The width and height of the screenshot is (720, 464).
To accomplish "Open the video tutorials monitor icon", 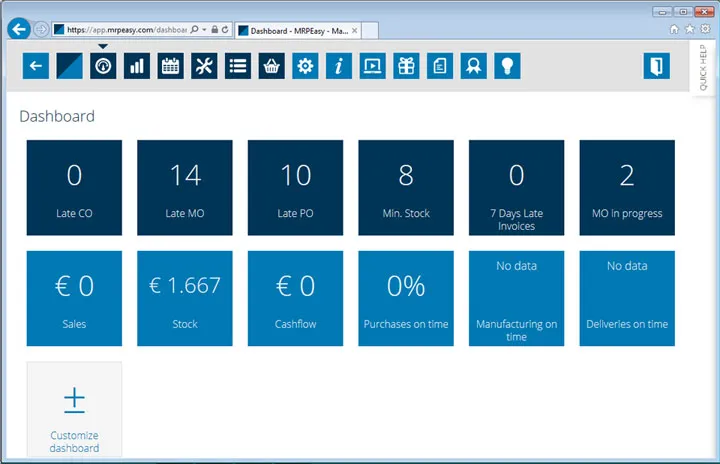I will 372,66.
